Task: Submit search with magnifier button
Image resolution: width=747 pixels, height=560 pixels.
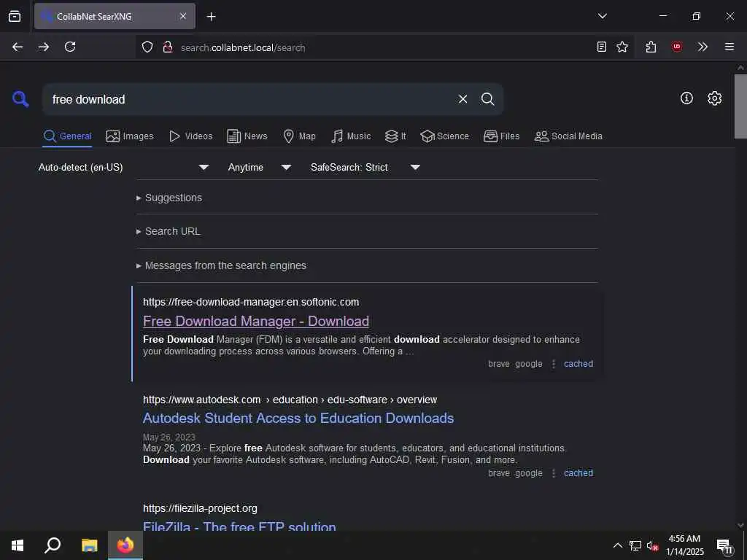Action: click(487, 99)
